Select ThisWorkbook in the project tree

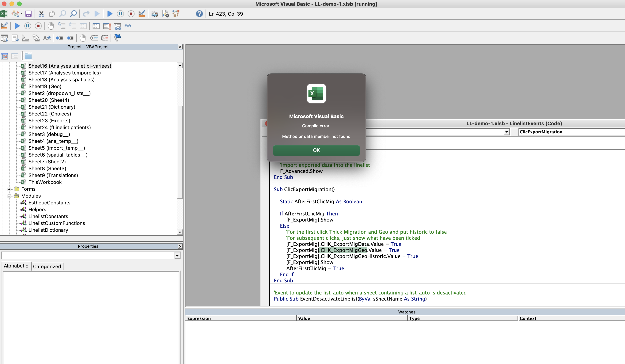pyautogui.click(x=45, y=182)
